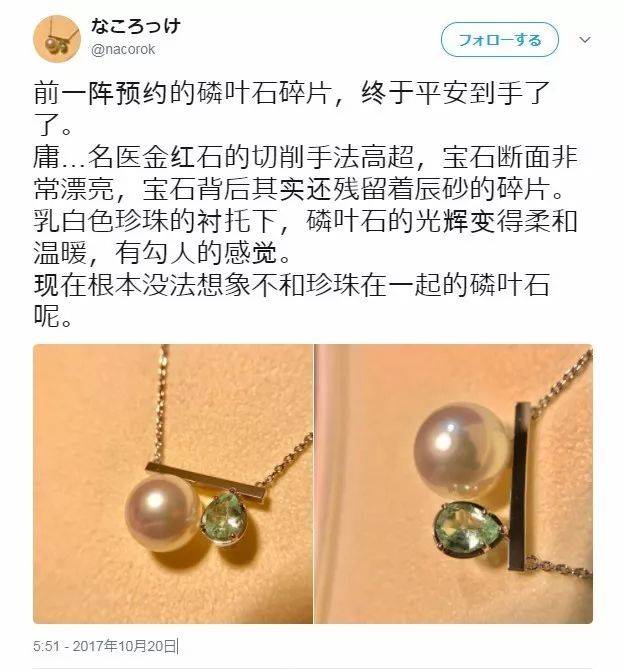Click the horizontal gold bar in left photo
This screenshot has width=625, height=670.
pyautogui.click(x=206, y=481)
